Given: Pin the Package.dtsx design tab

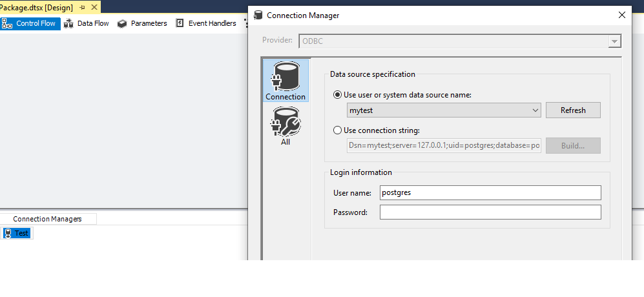Looking at the screenshot, I should [82, 7].
